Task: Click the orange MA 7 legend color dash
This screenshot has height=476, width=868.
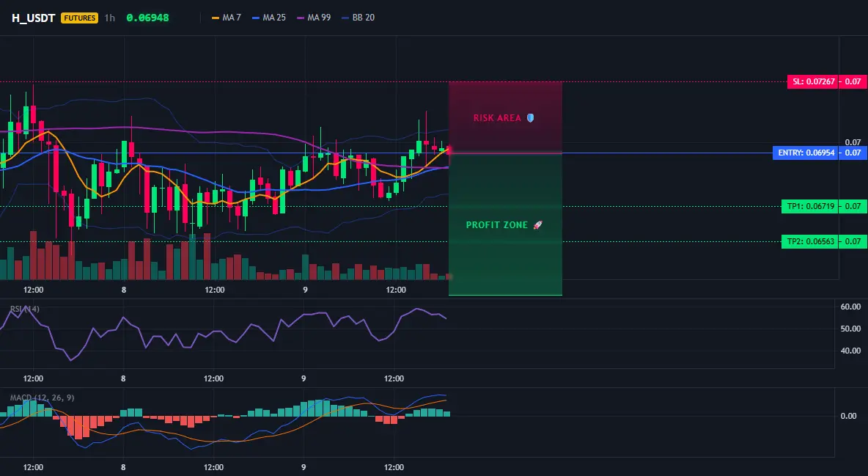Action: click(216, 18)
